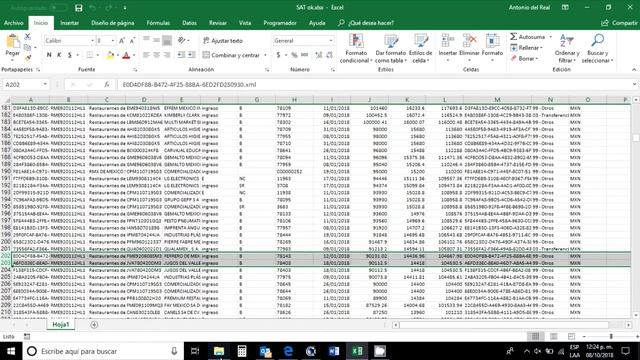The image size is (640, 360).
Task: Click the increase decimals icon
Action: pyautogui.click(x=318, y=55)
